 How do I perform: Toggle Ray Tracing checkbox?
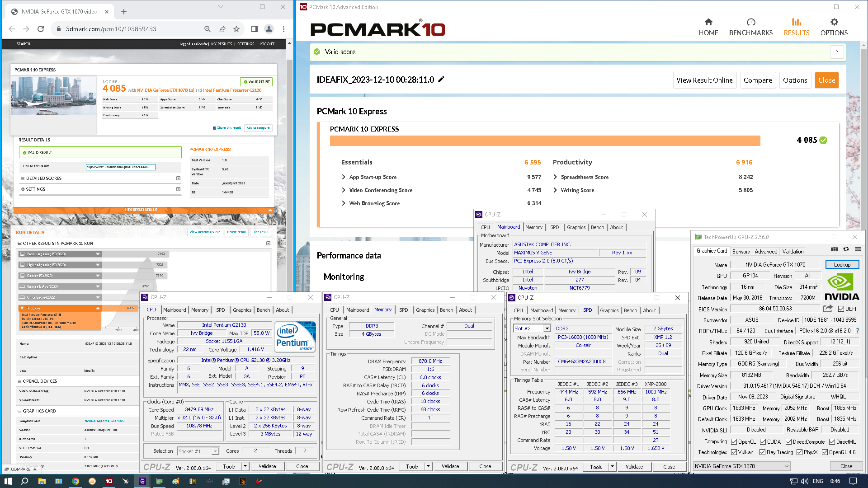coord(762,452)
